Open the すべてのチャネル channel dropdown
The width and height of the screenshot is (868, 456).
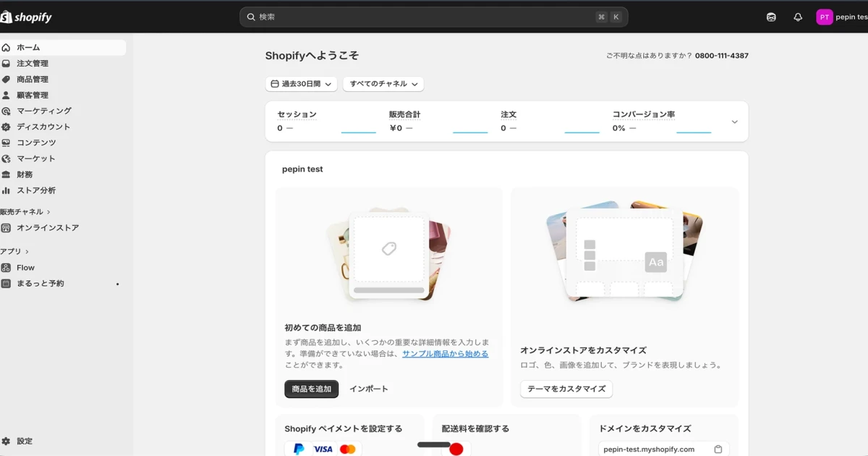(383, 83)
